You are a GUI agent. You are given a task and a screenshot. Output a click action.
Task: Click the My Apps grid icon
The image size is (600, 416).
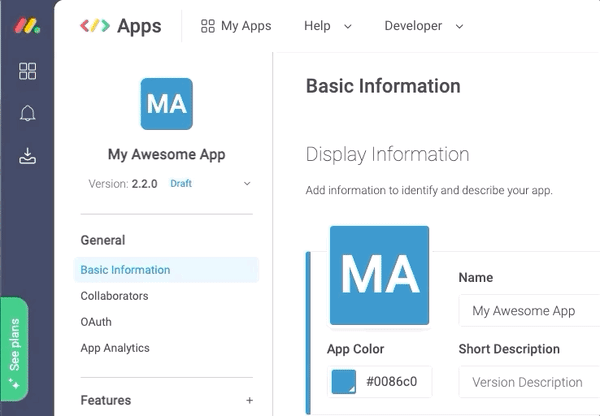click(208, 26)
